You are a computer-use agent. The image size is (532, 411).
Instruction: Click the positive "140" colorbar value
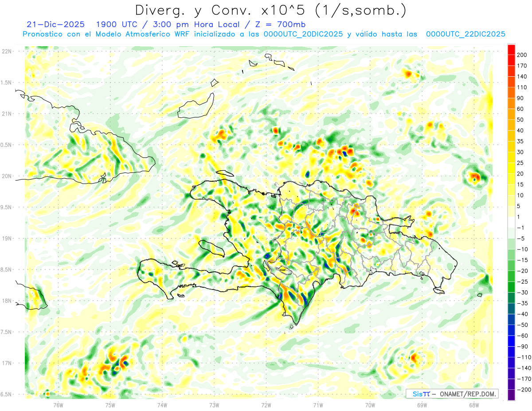click(x=522, y=77)
